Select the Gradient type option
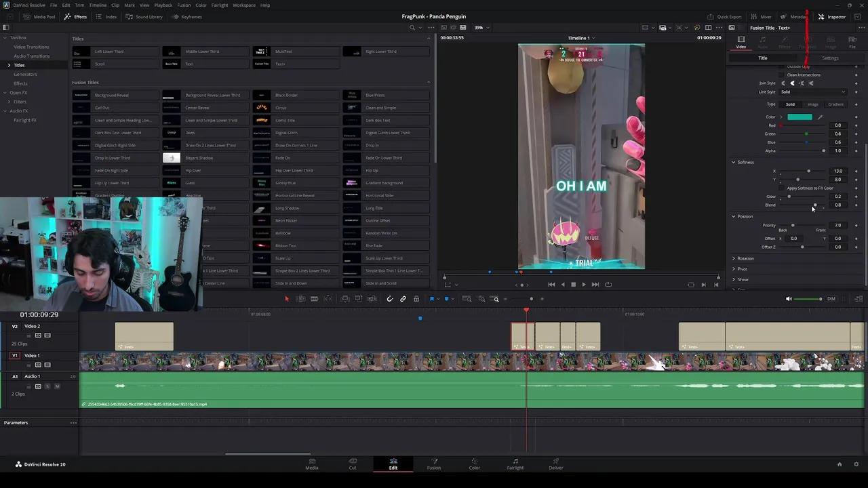The height and width of the screenshot is (488, 868). point(835,104)
